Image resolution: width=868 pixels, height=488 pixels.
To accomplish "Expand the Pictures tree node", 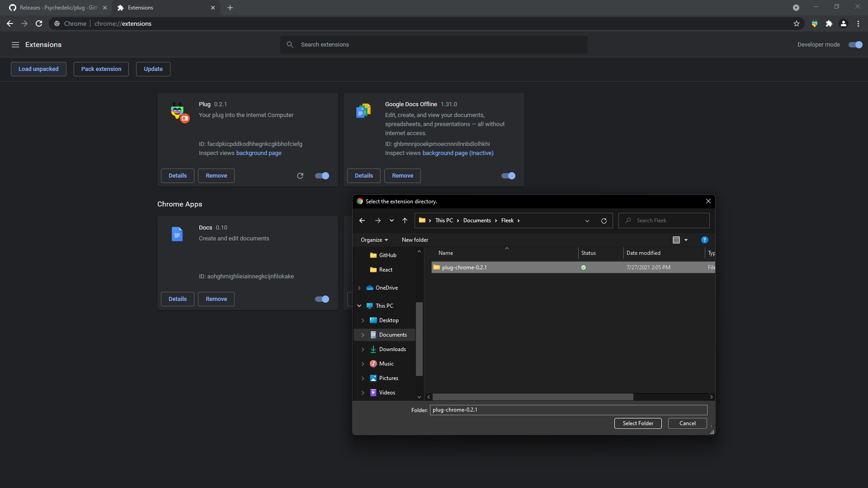I will pyautogui.click(x=363, y=378).
